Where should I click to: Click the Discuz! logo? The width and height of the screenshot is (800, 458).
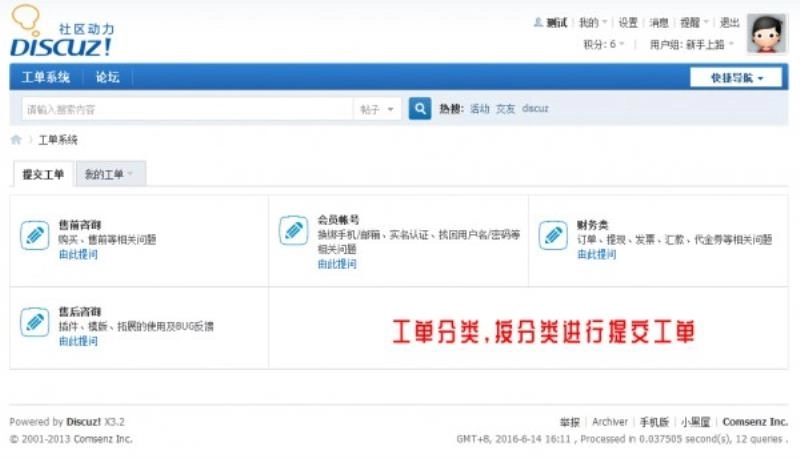pyautogui.click(x=62, y=31)
